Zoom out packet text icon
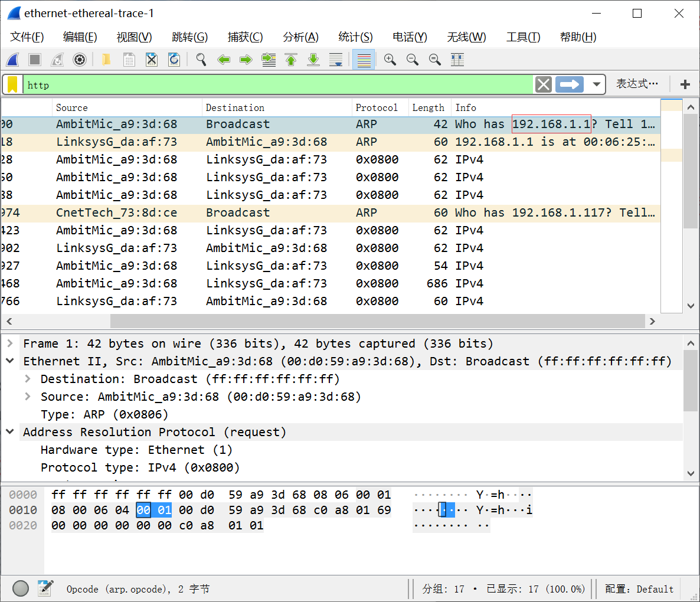 point(413,60)
